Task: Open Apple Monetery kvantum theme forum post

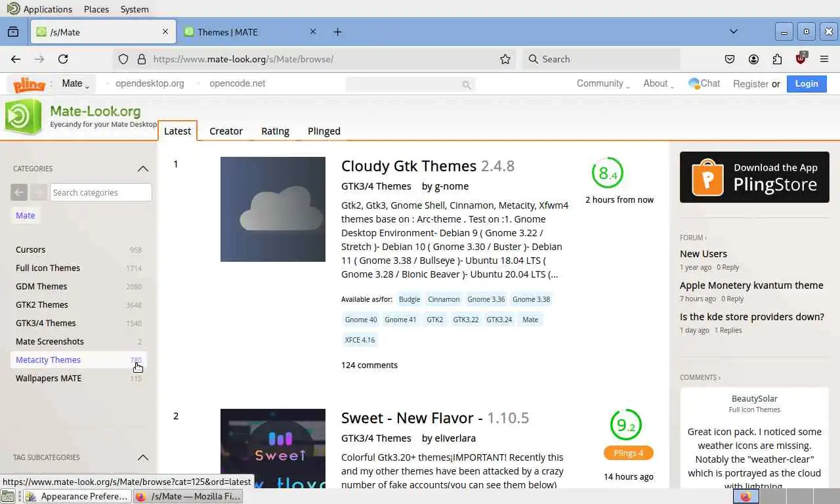Action: coord(751,285)
